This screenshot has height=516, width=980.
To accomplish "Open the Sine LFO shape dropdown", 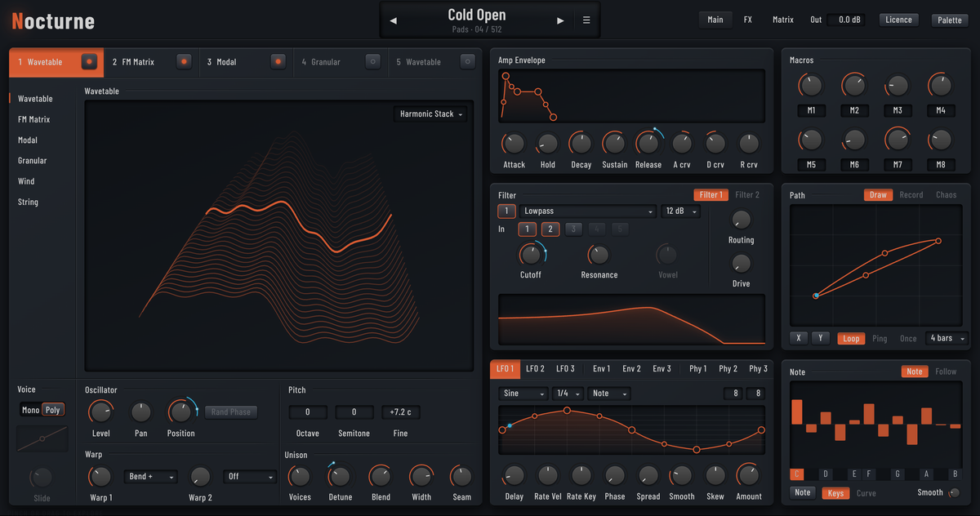I will tap(523, 394).
